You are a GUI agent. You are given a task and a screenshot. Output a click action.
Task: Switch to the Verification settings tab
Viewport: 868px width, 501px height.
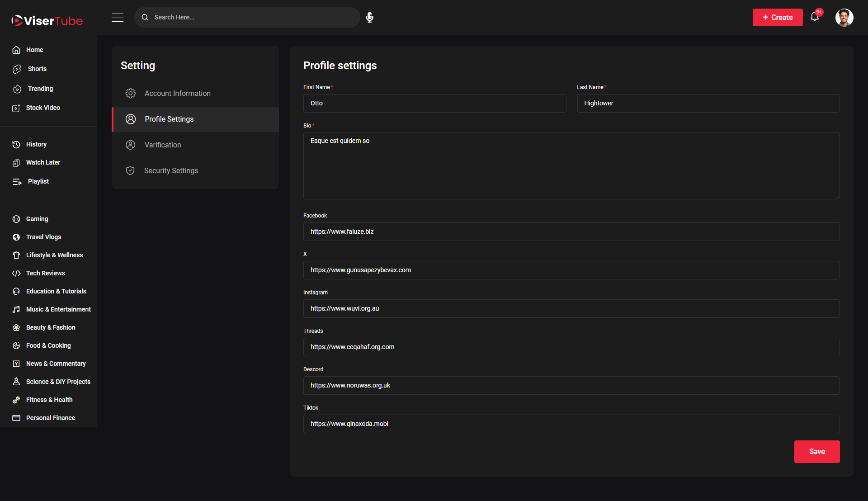pyautogui.click(x=163, y=145)
